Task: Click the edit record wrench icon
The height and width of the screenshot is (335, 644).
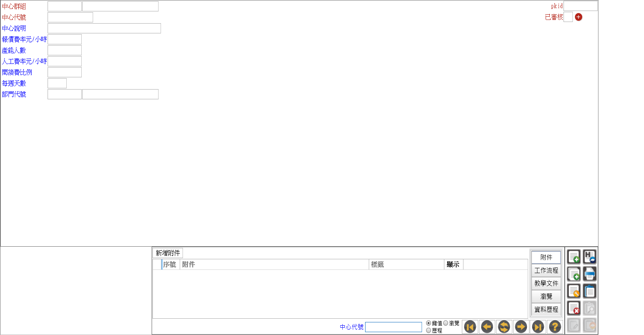Action: point(574,291)
